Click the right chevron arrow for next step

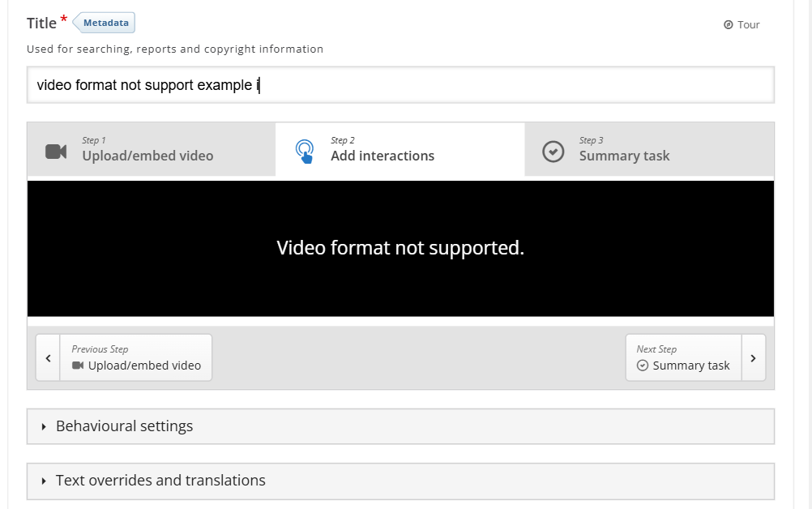(753, 357)
